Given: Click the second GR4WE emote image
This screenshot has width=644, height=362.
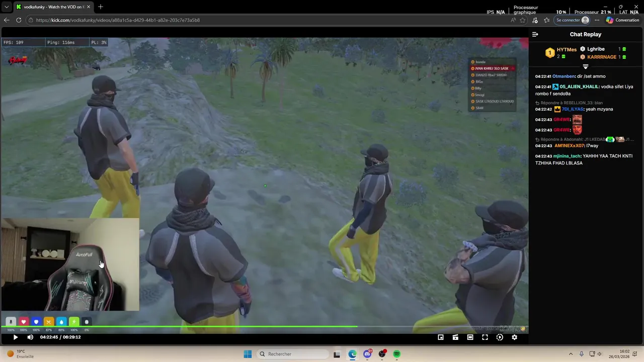Looking at the screenshot, I should pyautogui.click(x=577, y=130).
